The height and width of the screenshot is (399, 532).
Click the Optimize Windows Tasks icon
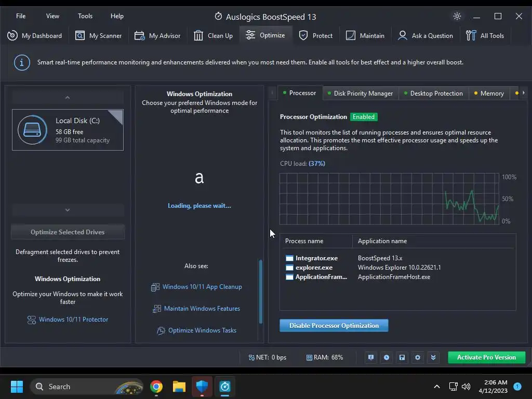click(x=161, y=330)
